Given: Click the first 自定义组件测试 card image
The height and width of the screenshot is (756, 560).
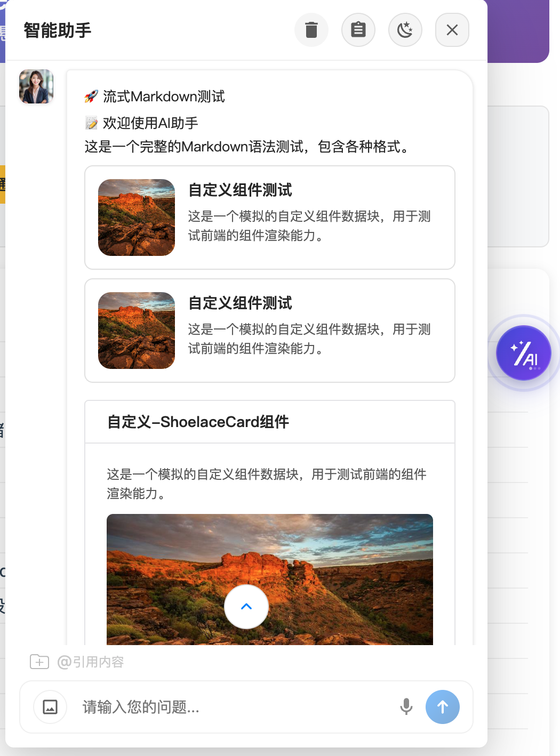Looking at the screenshot, I should pos(136,217).
